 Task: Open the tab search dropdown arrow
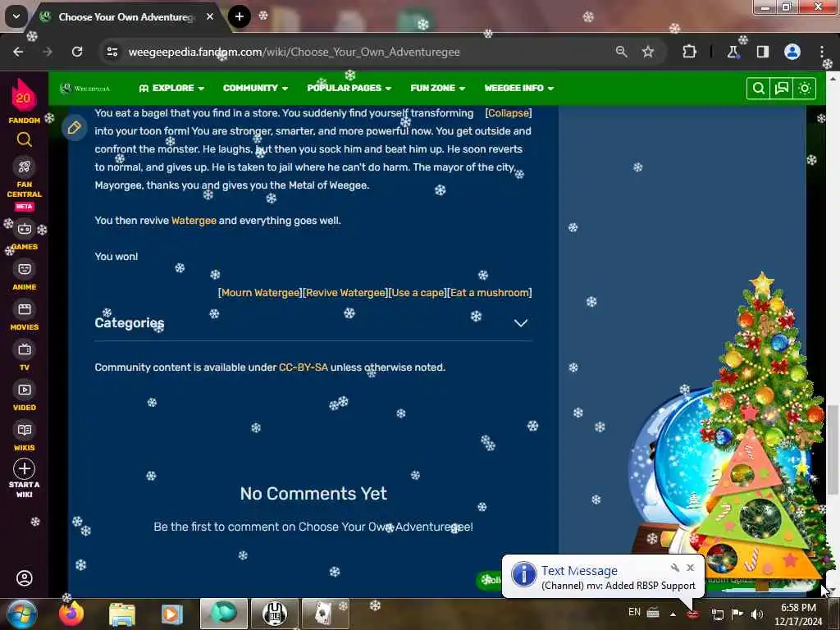point(16,16)
